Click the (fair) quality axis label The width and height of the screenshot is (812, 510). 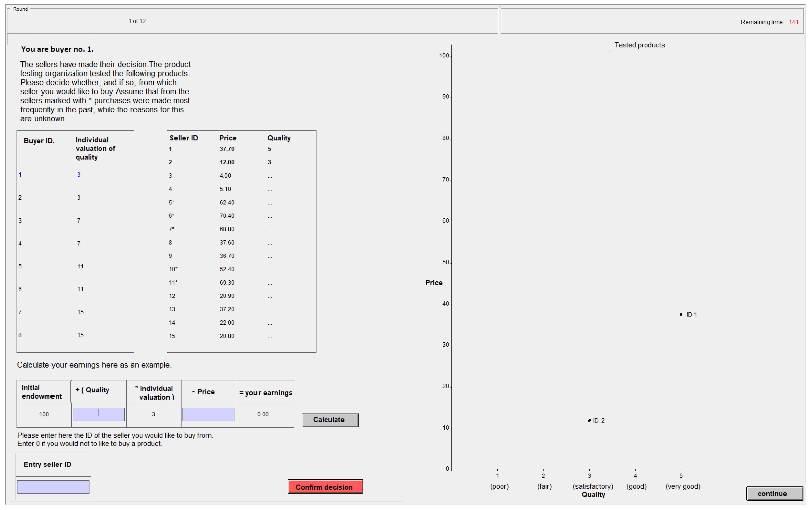(x=544, y=486)
